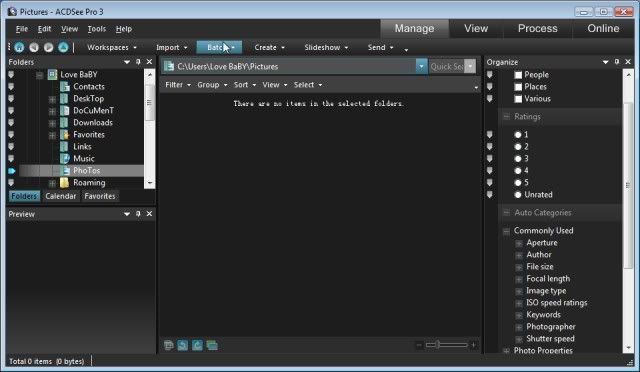This screenshot has height=372, width=640.
Task: Expand the DeskTop folder node
Action: tap(52, 99)
